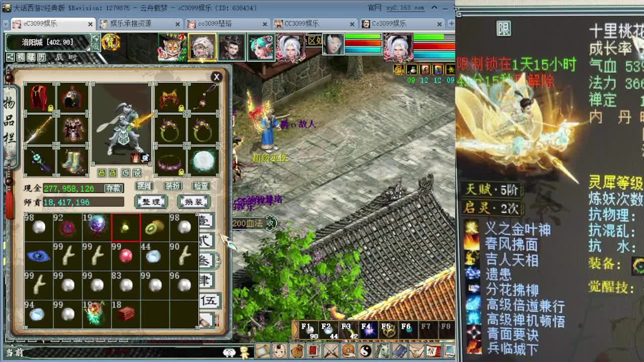The image size is (644, 362).
Task: Select the body armor equipment slot
Action: point(73,130)
